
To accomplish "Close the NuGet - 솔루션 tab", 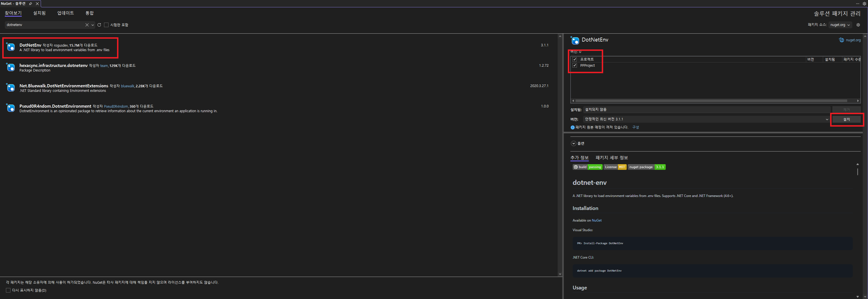I will (x=37, y=4).
